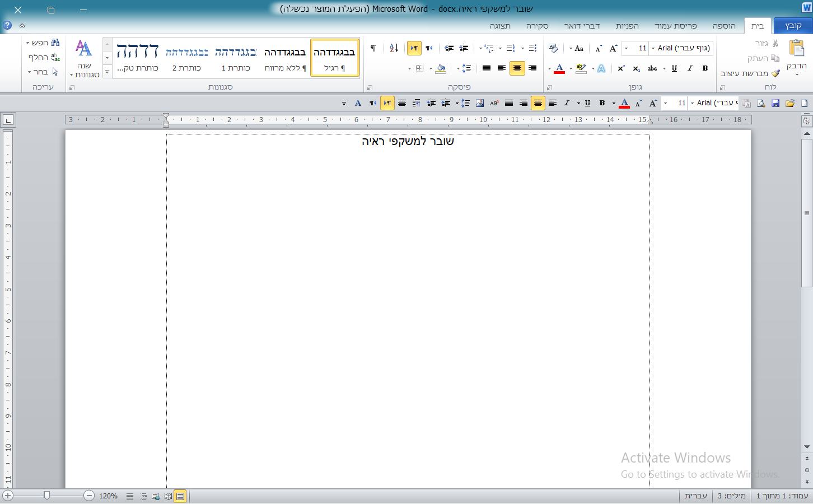The height and width of the screenshot is (504, 813).
Task: Toggle the ribbon Justify alignment button
Action: tap(487, 68)
